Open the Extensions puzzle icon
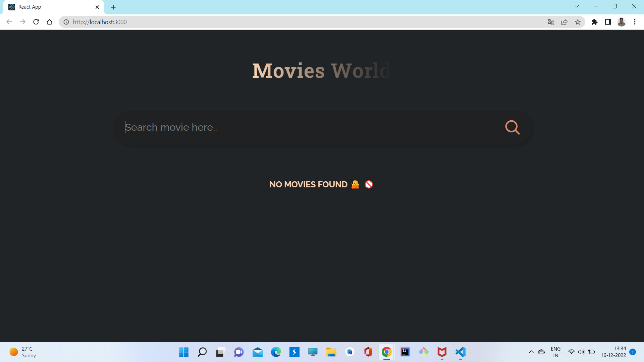Image resolution: width=644 pixels, height=362 pixels. (594, 22)
